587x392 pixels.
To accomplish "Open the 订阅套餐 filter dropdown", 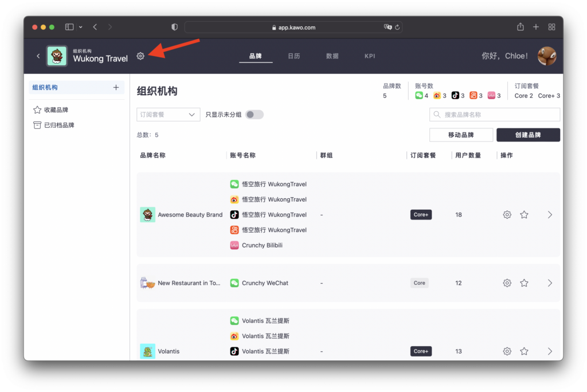I will point(169,115).
